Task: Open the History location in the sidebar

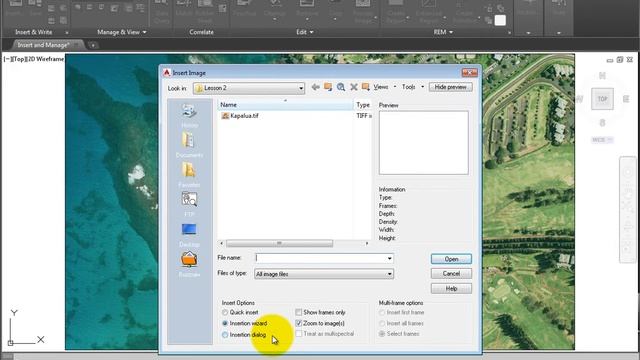Action: click(x=189, y=116)
